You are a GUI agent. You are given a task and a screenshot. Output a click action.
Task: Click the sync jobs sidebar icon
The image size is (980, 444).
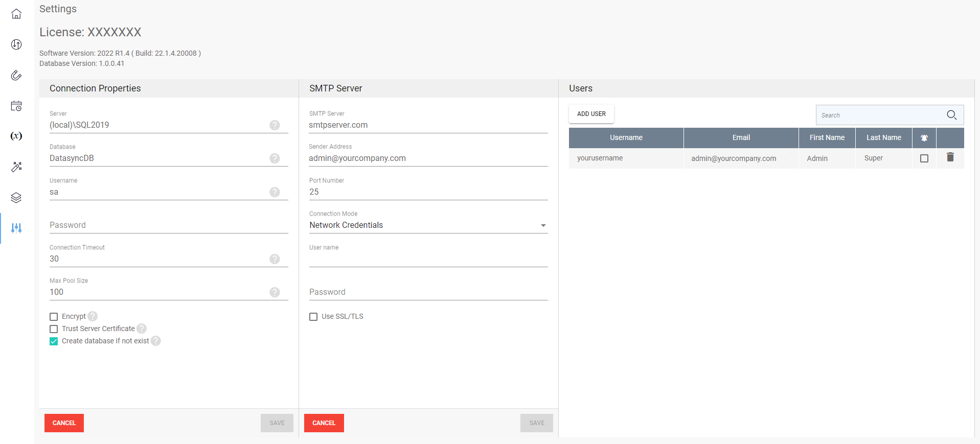16,44
